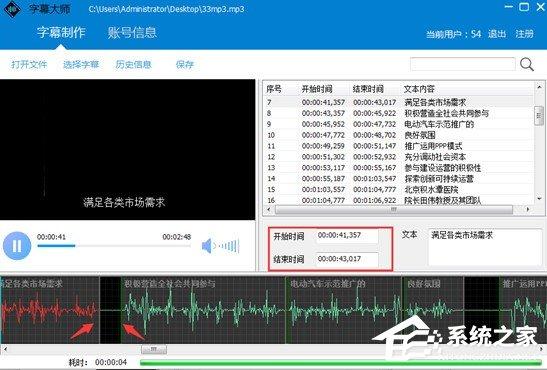Pause playback with the round pause button
Screen dimensions: 547x370
tap(17, 246)
